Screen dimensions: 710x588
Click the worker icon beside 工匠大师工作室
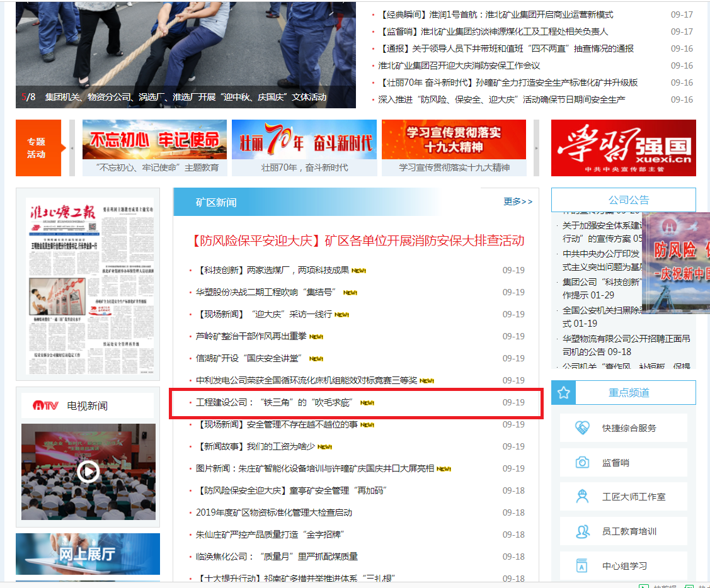[583, 497]
